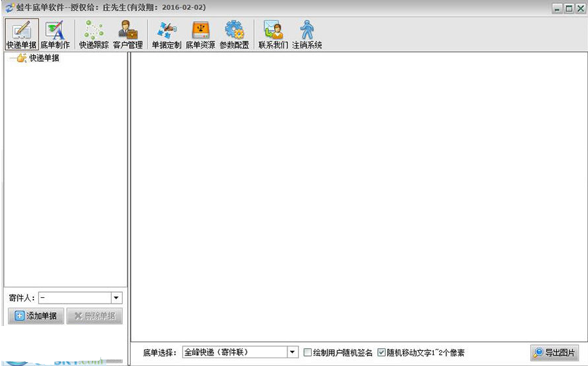Select the 快递单据 tree node
Screen dimensions: 588x366
click(44, 58)
